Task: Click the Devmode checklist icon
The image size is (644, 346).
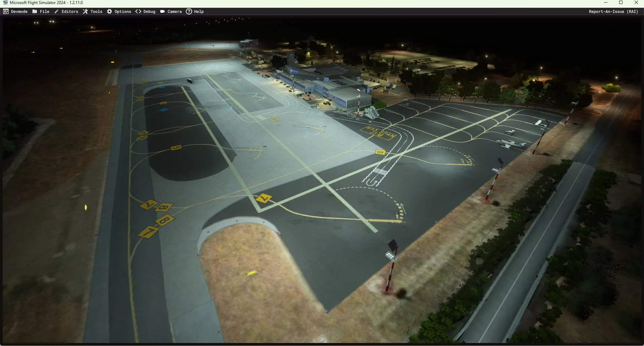Action: point(6,11)
